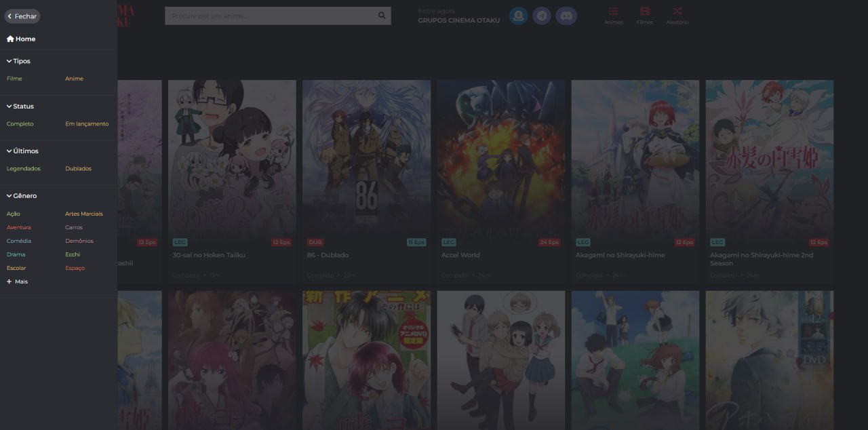Open the Telegram group icon

click(x=542, y=16)
